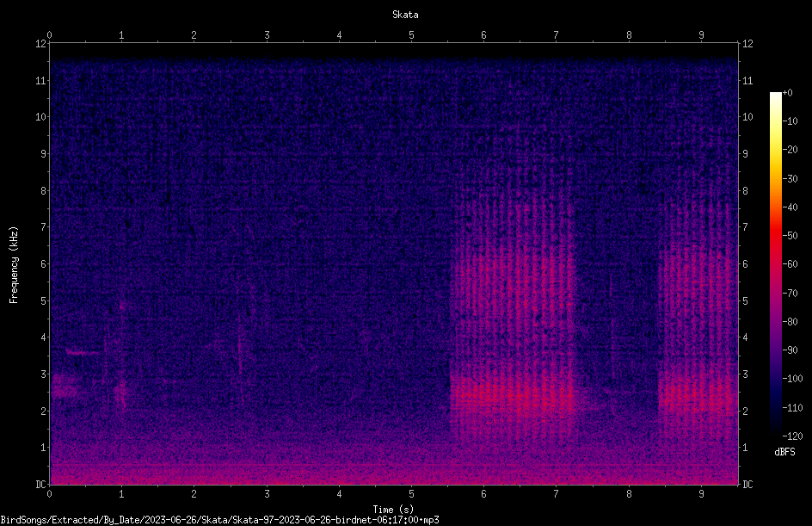Click the "3" tick on the bottom time axis

[267, 494]
